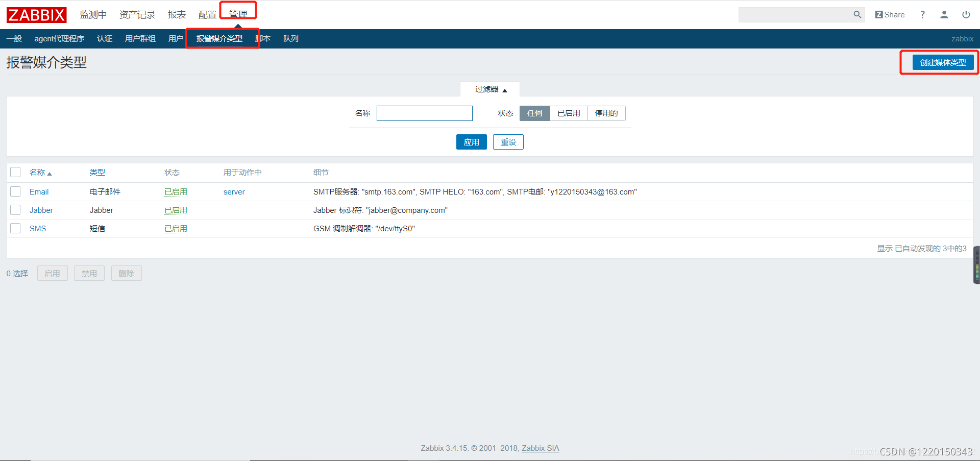Click the 禁用 bulk action button
The image size is (980, 461).
89,273
